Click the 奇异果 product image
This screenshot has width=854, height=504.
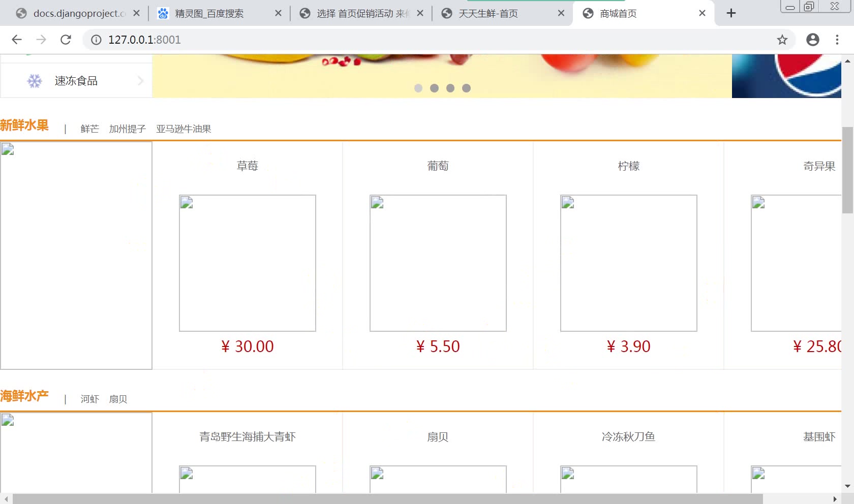click(x=796, y=263)
